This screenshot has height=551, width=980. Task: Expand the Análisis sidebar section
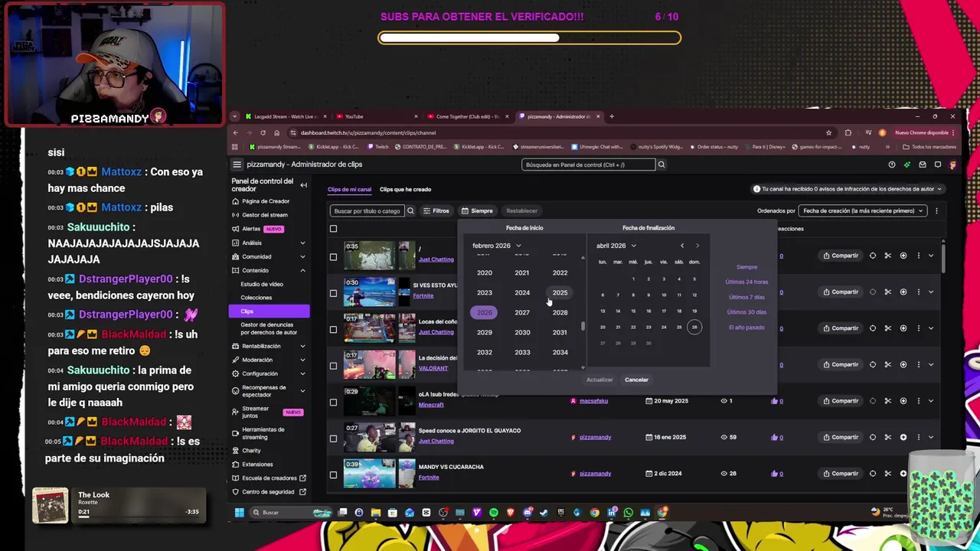tap(302, 243)
